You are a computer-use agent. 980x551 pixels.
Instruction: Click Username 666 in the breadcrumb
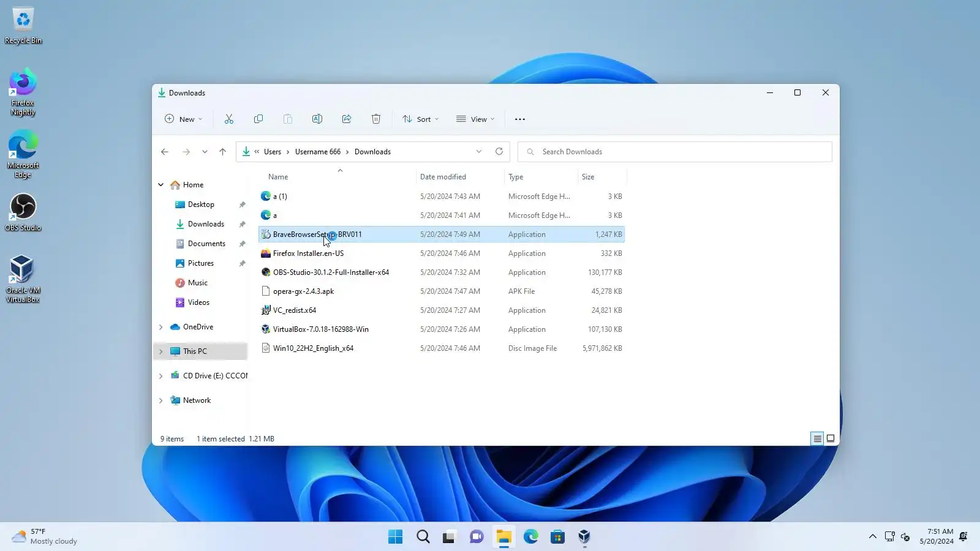(317, 152)
